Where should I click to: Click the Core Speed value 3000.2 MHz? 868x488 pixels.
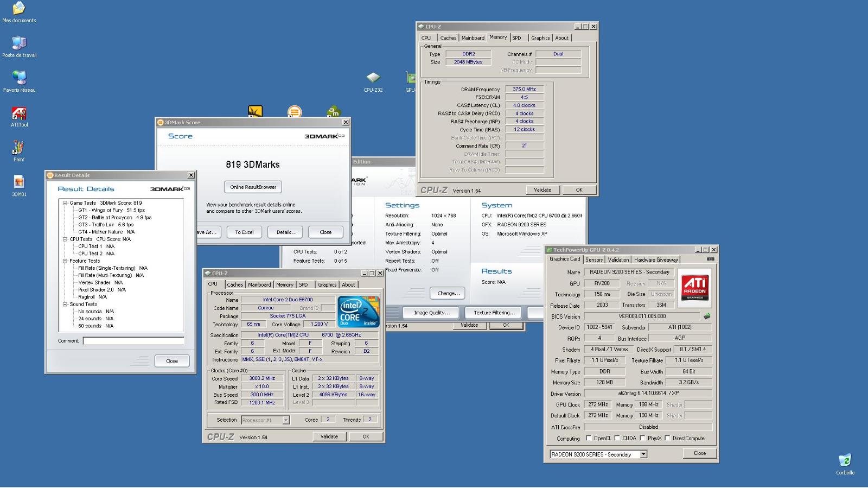point(262,378)
